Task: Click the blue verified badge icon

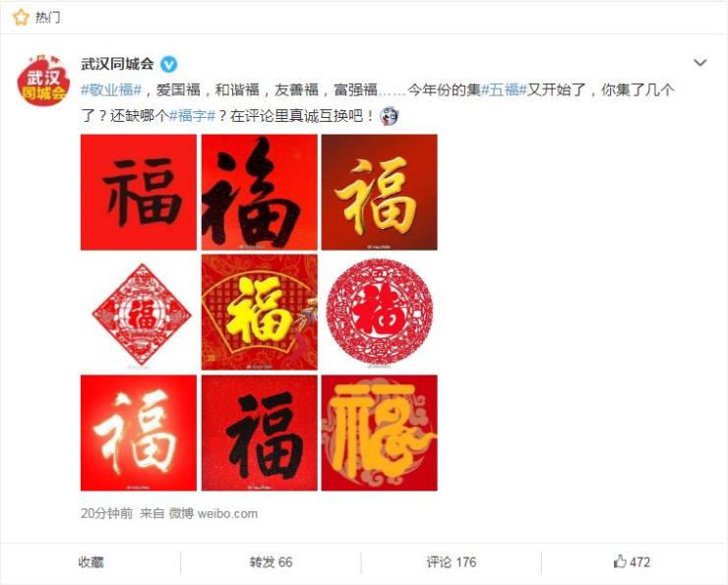Action: [x=168, y=65]
